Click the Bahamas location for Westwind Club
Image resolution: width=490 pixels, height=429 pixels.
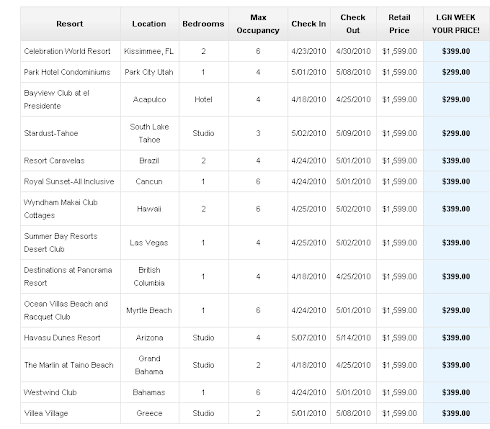pyautogui.click(x=149, y=393)
